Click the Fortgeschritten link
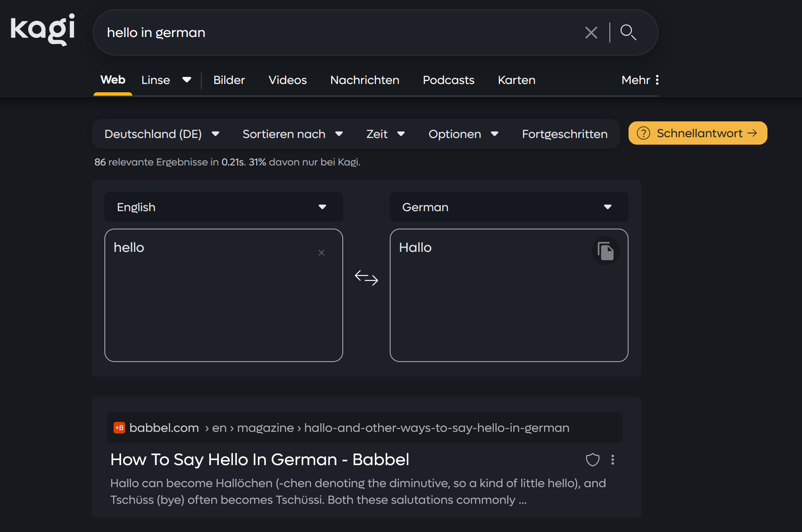 point(564,134)
